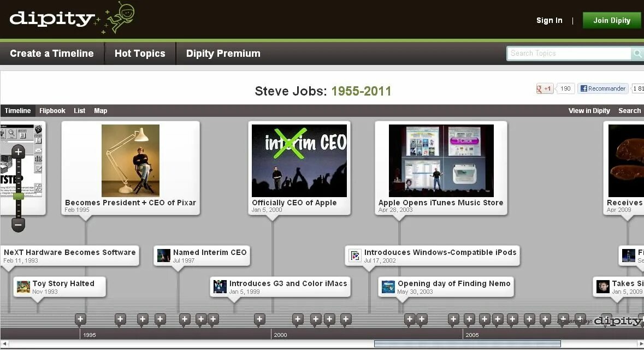Click the Dipity logo
The height and width of the screenshot is (350, 644).
[x=72, y=18]
